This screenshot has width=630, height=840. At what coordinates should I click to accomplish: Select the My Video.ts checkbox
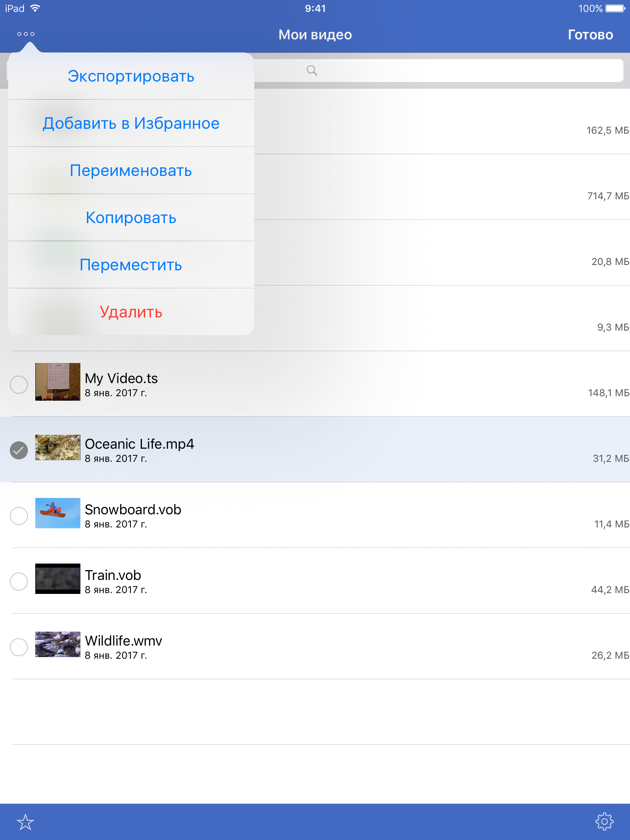point(19,385)
